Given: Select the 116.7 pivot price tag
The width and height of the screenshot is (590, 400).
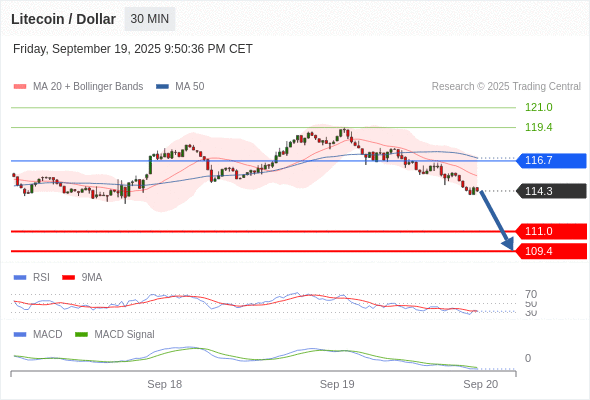Looking at the screenshot, I should tap(551, 161).
